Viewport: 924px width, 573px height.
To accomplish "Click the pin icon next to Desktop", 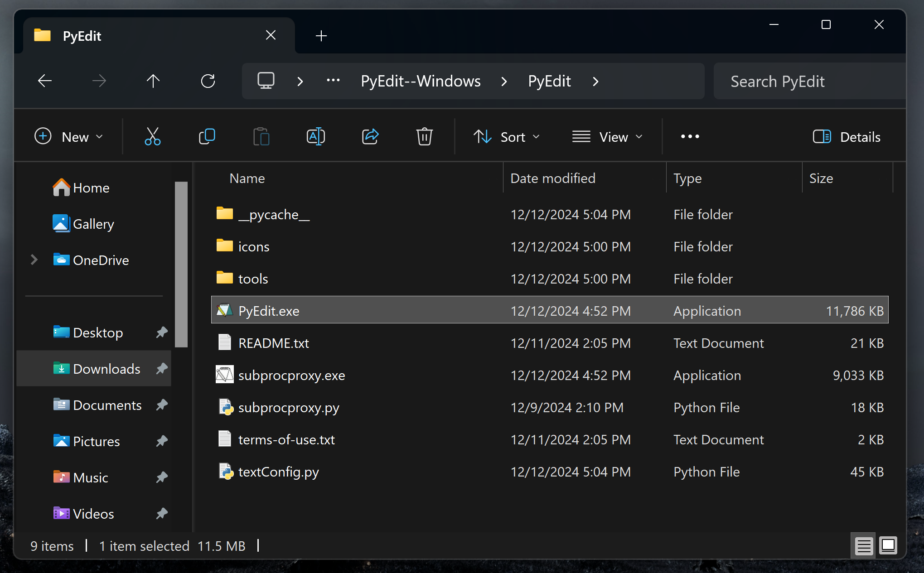I will (162, 332).
